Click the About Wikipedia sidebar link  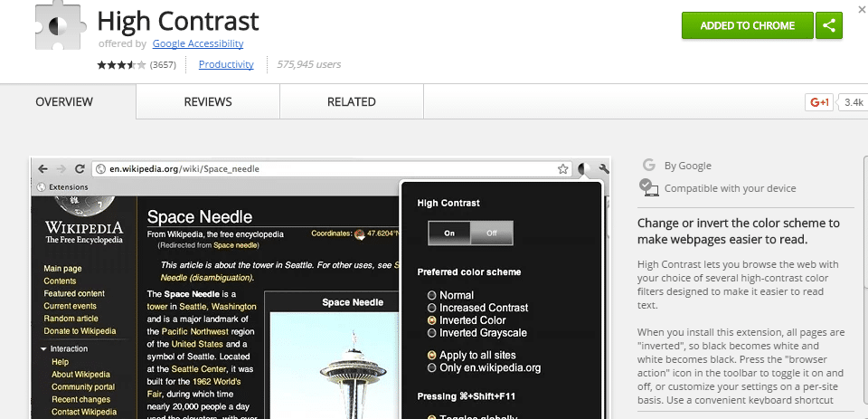pyautogui.click(x=80, y=374)
